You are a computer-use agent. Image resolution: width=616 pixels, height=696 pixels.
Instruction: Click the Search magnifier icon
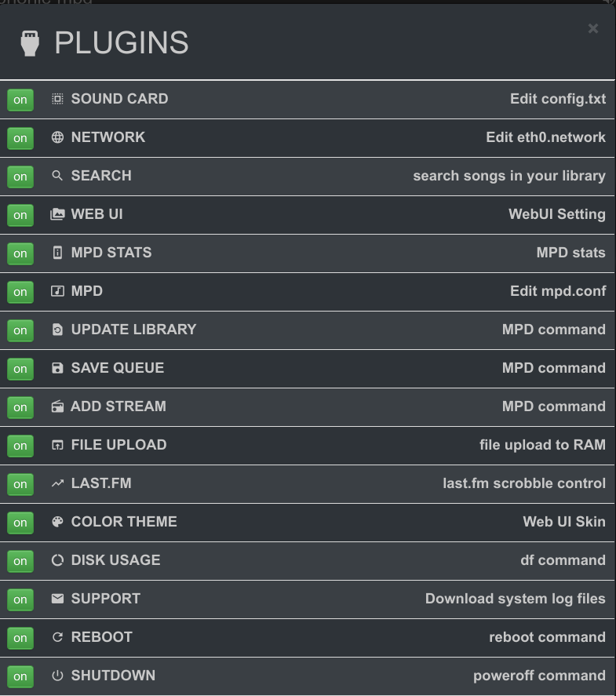pos(57,175)
